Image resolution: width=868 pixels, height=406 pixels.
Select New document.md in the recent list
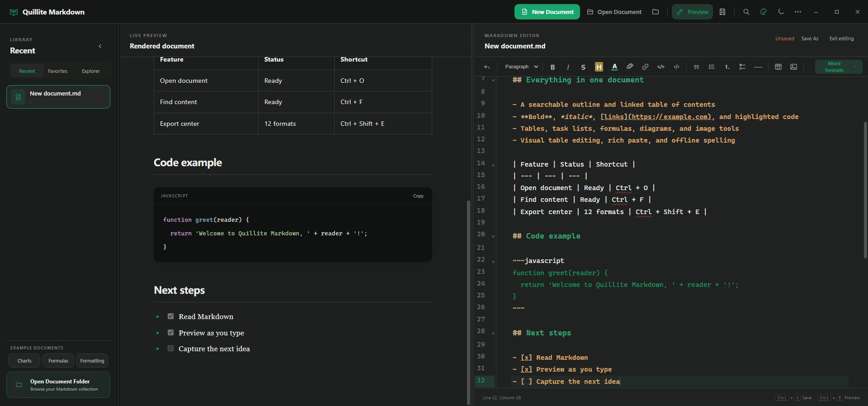tap(58, 97)
